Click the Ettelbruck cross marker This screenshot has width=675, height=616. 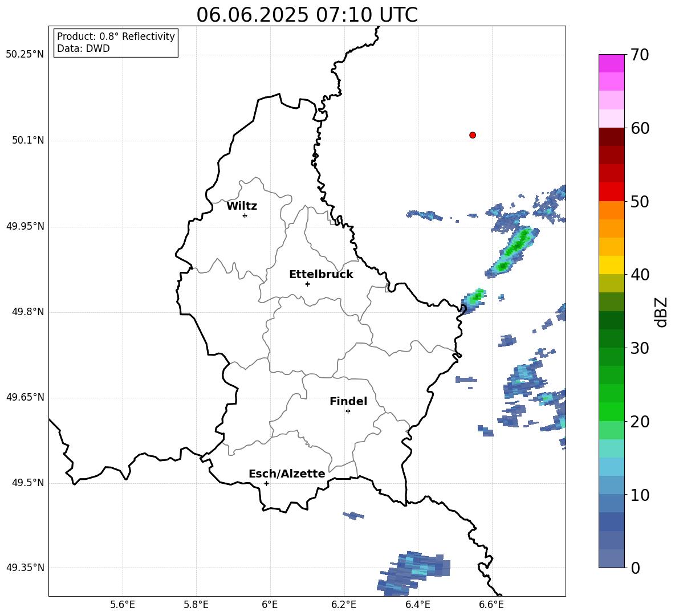coord(307,284)
